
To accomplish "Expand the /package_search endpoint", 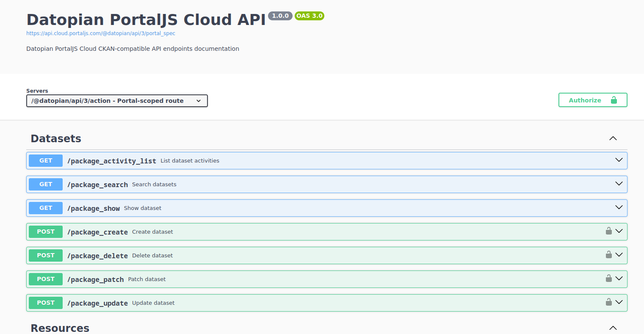I will click(619, 184).
